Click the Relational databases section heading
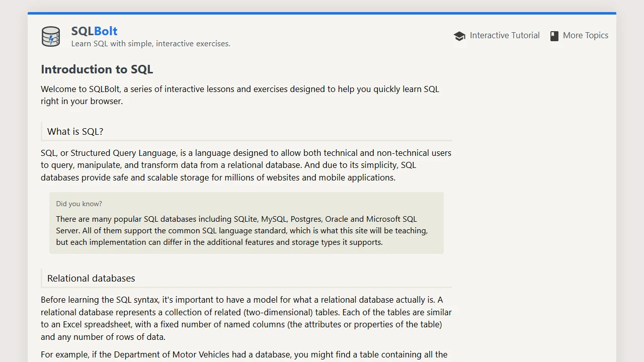Viewport: 644px width, 362px height. (x=91, y=278)
